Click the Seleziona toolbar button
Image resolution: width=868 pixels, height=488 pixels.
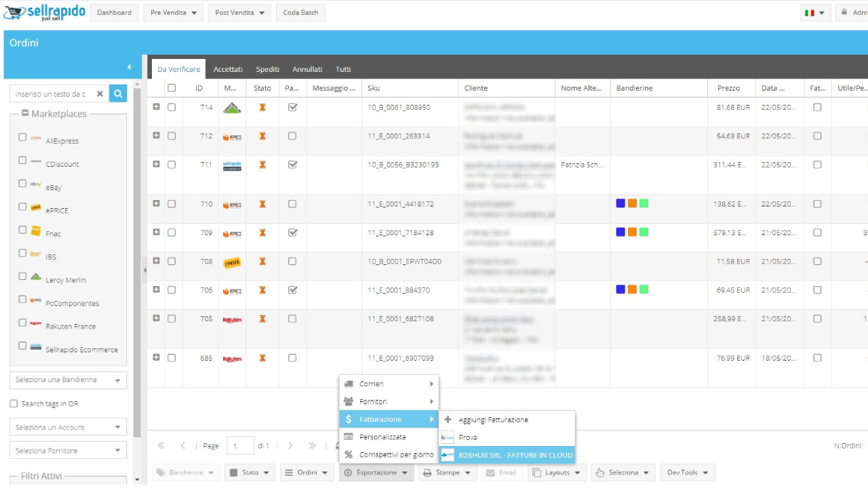[623, 472]
